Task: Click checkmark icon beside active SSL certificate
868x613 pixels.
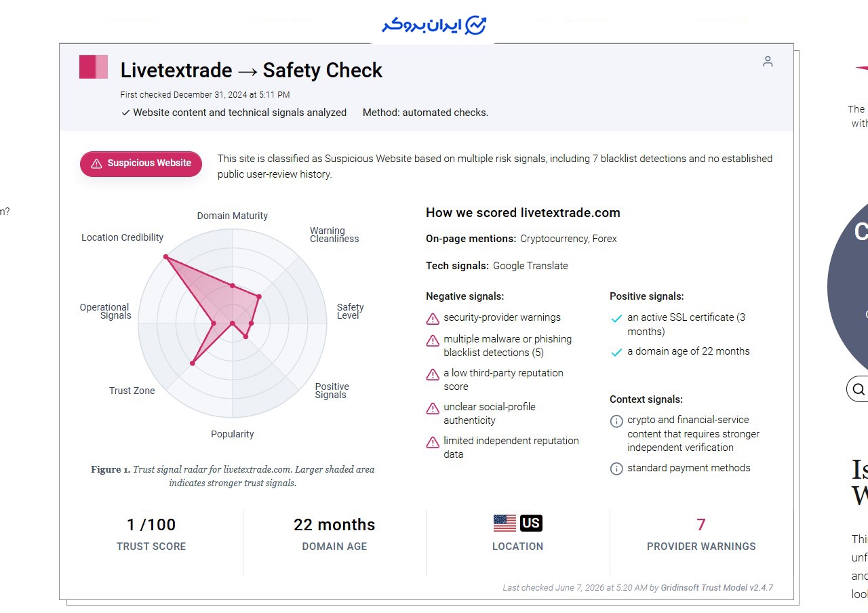Action: click(616, 319)
